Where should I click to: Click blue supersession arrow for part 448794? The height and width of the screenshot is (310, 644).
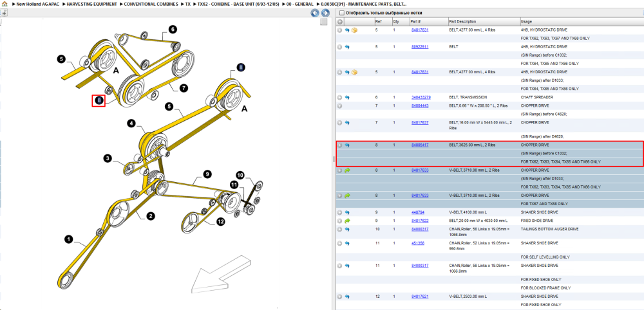click(347, 212)
